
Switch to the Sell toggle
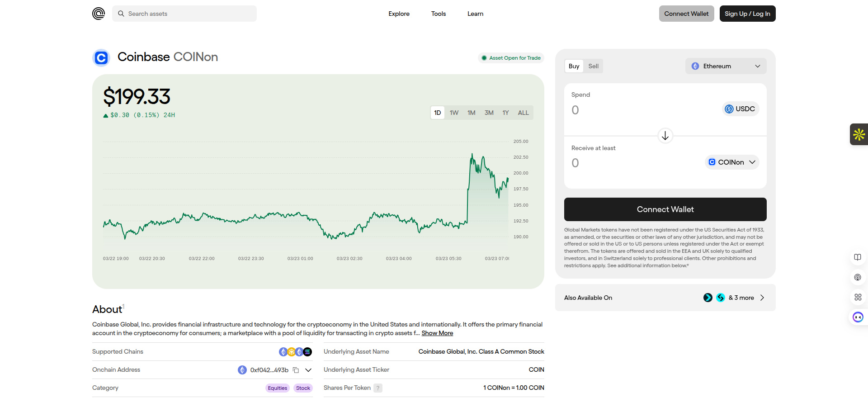[593, 66]
